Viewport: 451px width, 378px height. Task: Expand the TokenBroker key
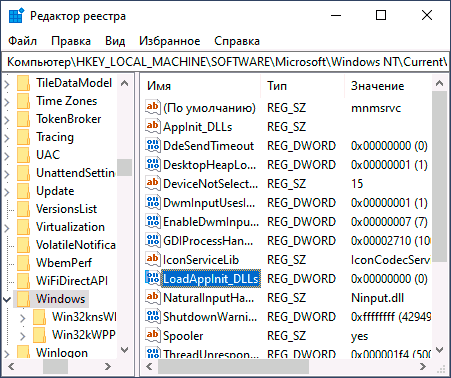[7, 120]
